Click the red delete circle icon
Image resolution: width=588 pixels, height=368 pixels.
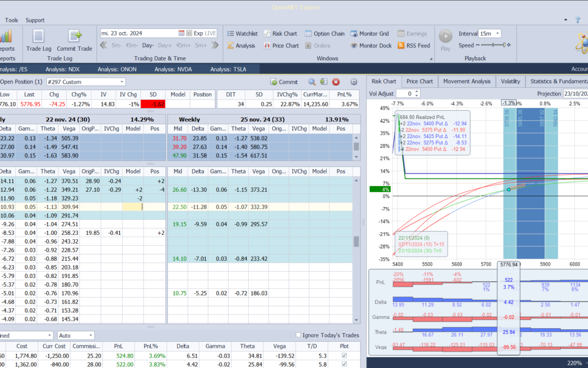point(336,82)
